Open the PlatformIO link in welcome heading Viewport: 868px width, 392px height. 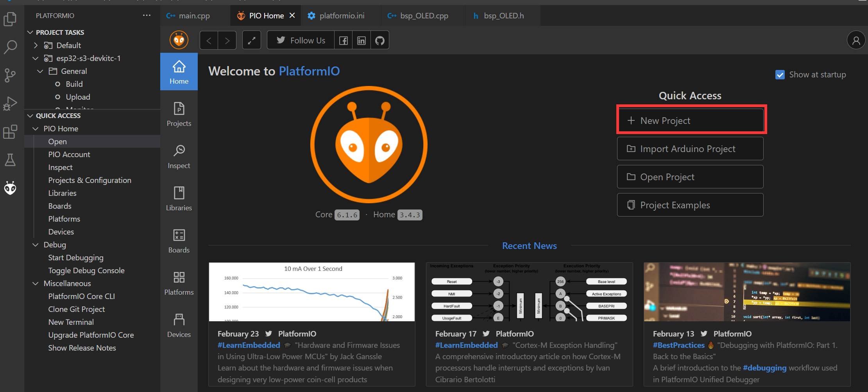tap(309, 71)
